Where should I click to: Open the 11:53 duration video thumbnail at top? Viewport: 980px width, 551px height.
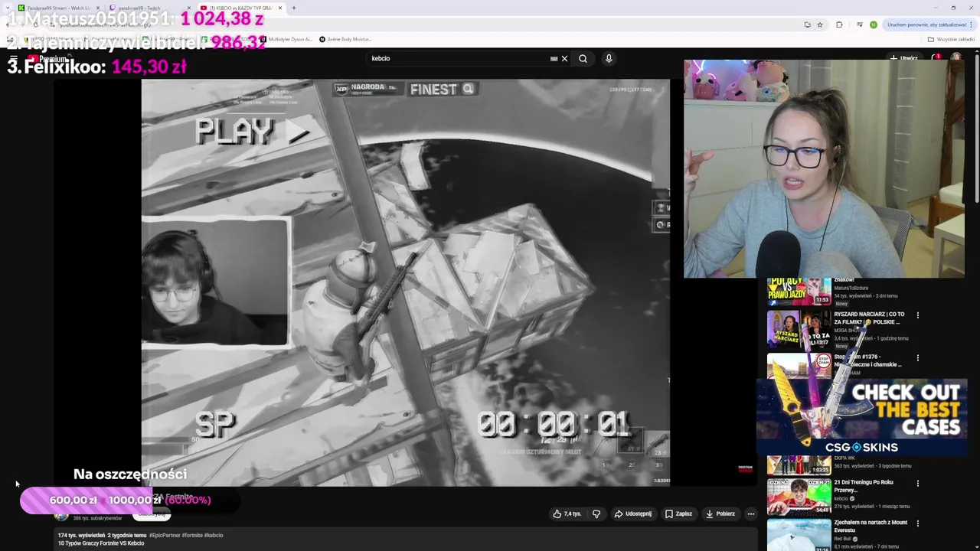pyautogui.click(x=799, y=292)
